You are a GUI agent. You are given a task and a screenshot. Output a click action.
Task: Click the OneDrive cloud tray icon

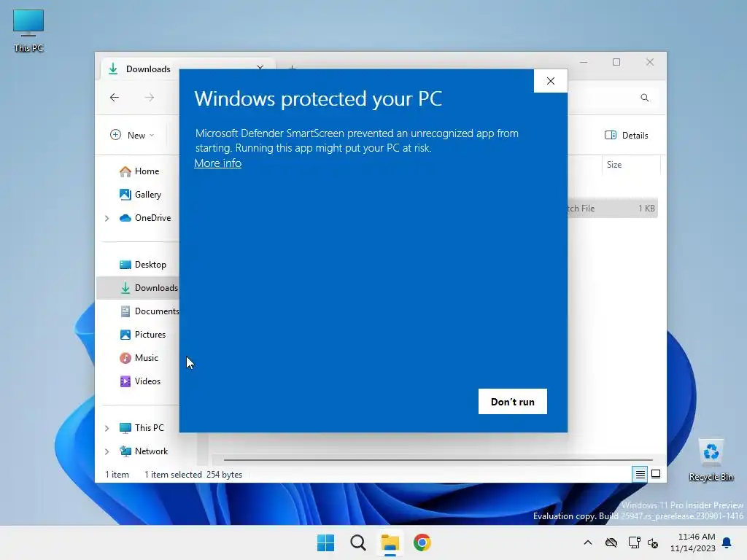611,542
